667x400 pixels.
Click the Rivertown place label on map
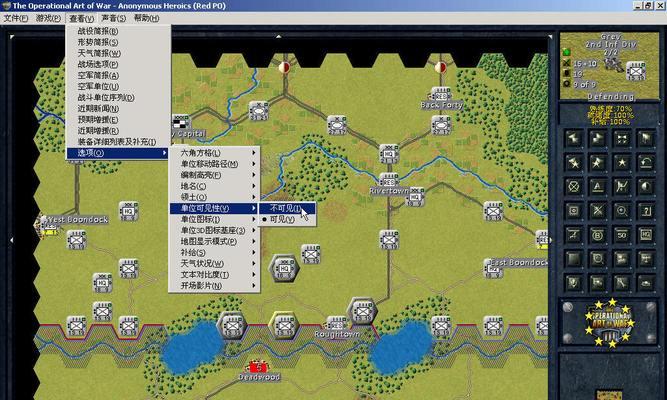click(389, 191)
